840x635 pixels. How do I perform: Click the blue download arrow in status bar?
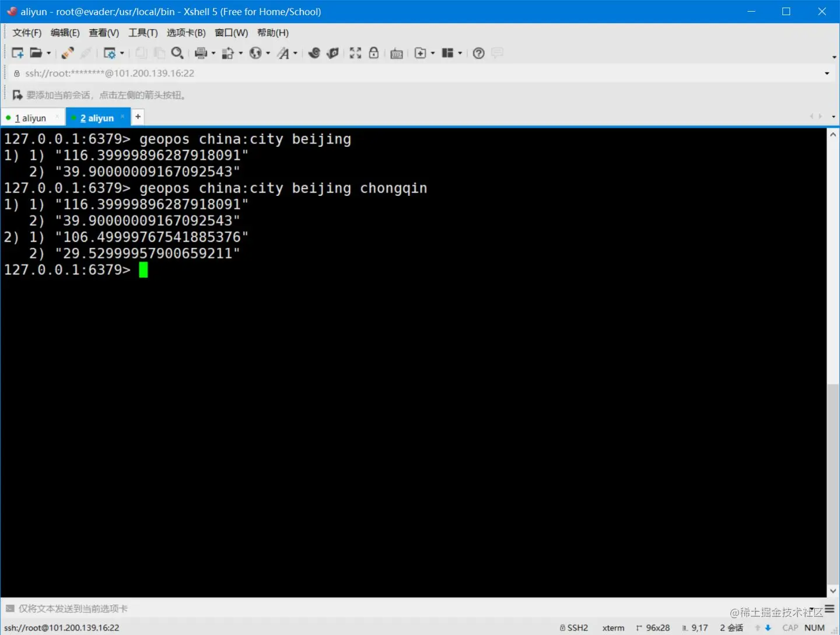coord(768,628)
